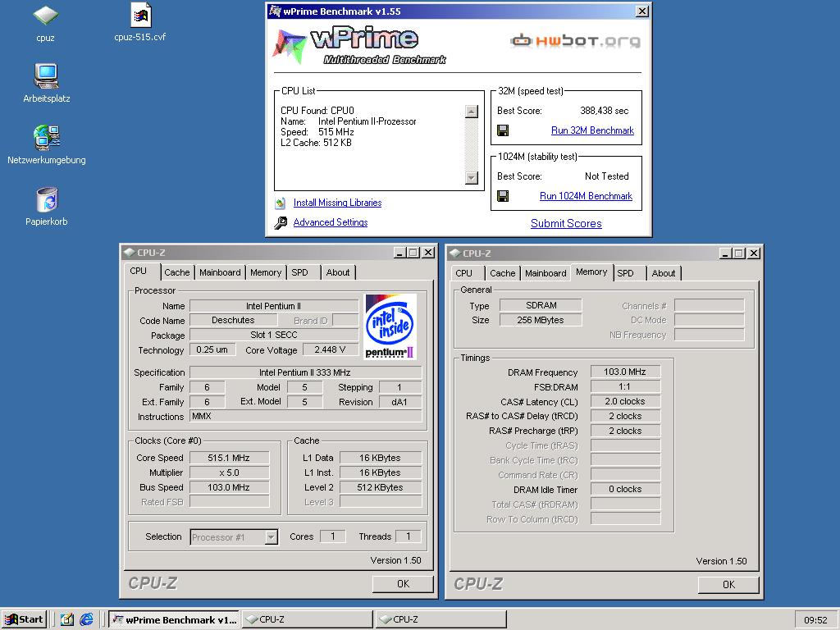The width and height of the screenshot is (840, 630).
Task: Click Install Missing Libraries link
Action: point(337,203)
